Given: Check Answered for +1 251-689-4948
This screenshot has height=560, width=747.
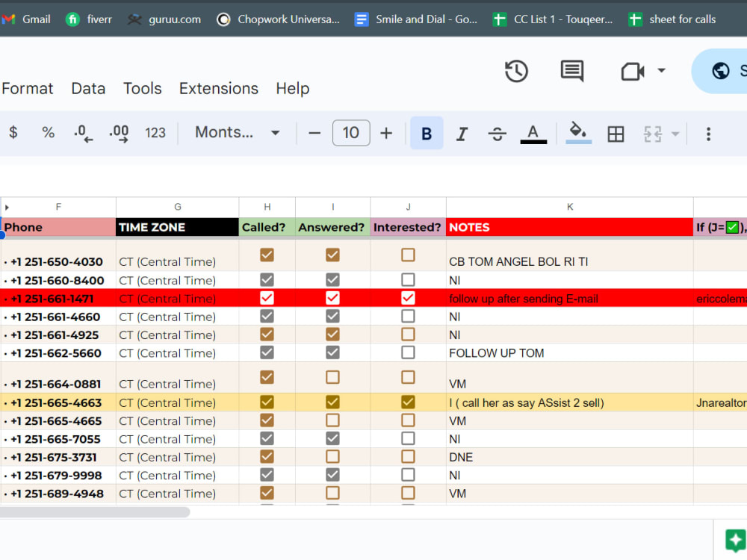Looking at the screenshot, I should 332,493.
